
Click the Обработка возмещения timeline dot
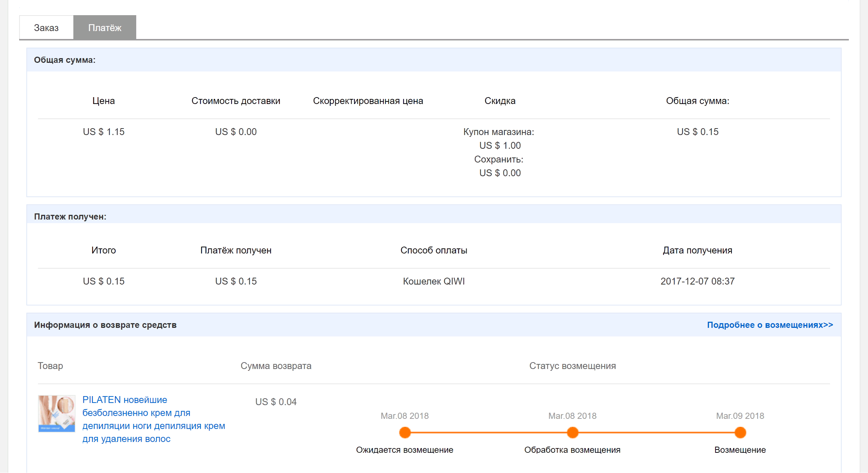pyautogui.click(x=572, y=432)
